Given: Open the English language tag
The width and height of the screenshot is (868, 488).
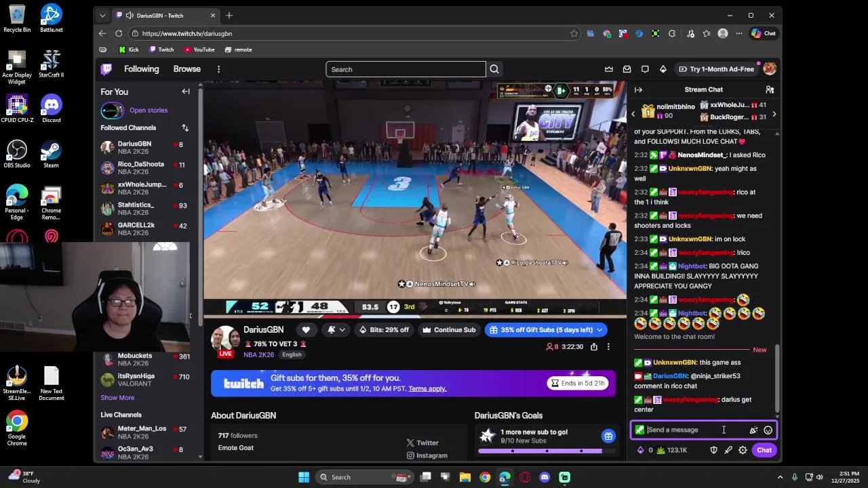Looking at the screenshot, I should click(292, 354).
